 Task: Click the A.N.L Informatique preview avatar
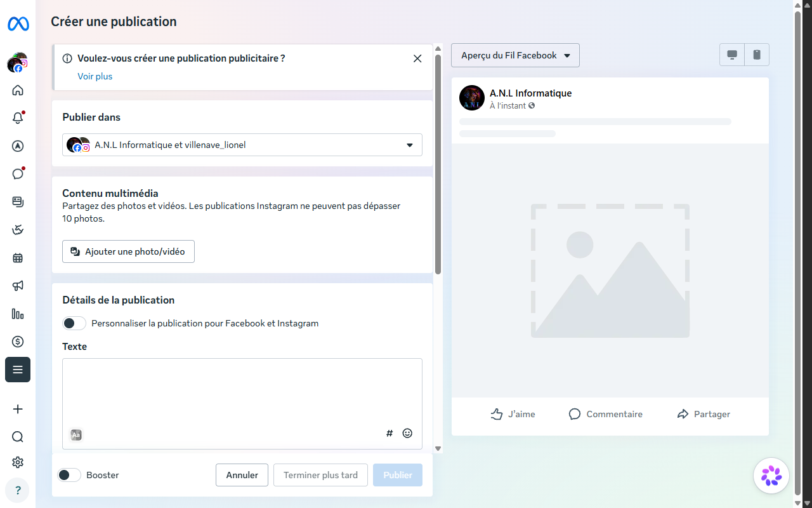pos(472,98)
